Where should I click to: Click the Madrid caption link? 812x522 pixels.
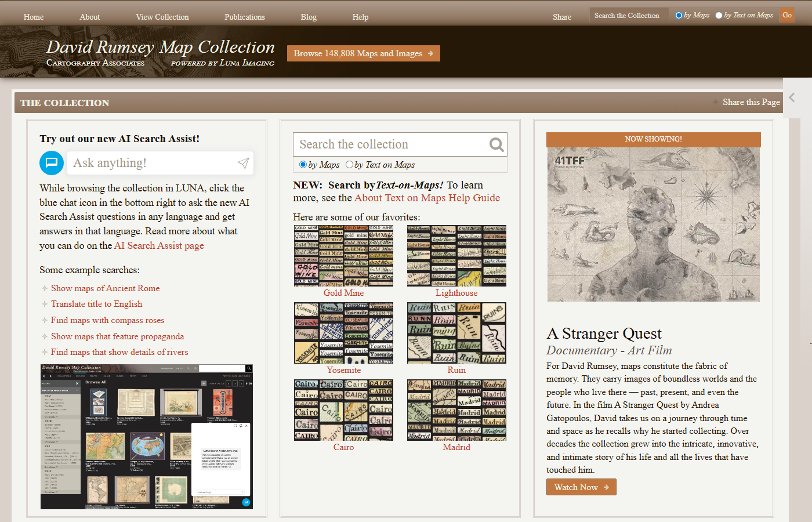(x=456, y=447)
